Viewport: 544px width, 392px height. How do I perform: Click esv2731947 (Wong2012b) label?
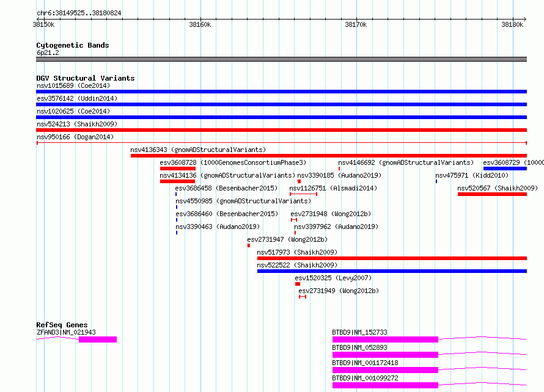pyautogui.click(x=287, y=239)
